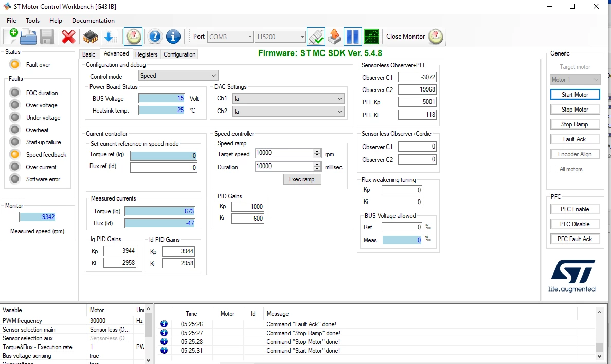
Task: Increase Target speed with up arrow
Action: coord(317,151)
